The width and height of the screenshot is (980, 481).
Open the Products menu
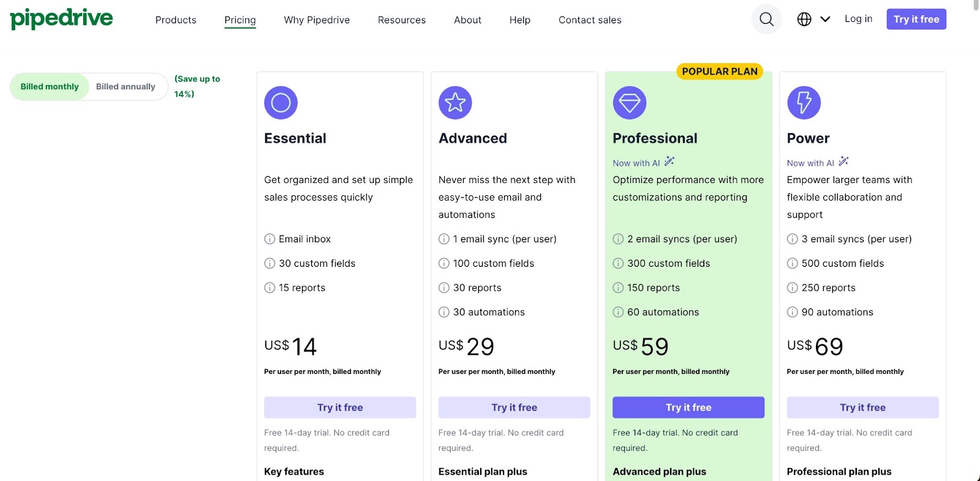pyautogui.click(x=176, y=20)
